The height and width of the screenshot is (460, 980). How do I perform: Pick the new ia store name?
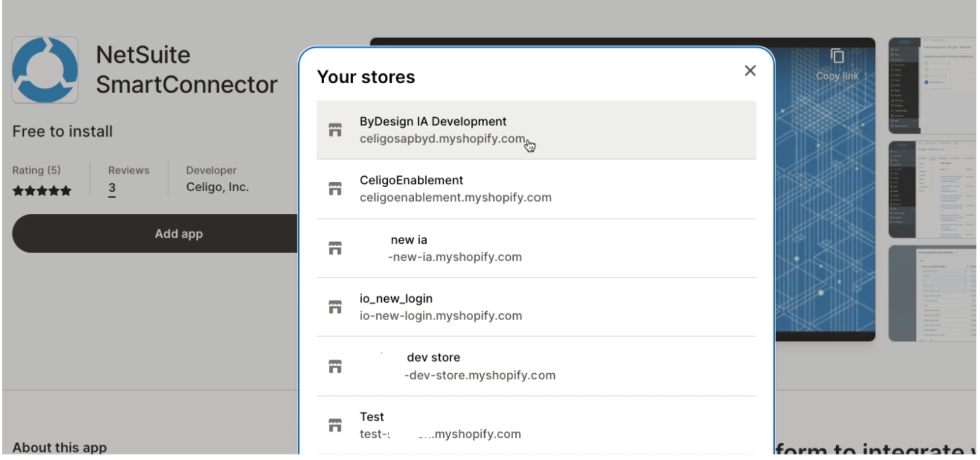409,240
